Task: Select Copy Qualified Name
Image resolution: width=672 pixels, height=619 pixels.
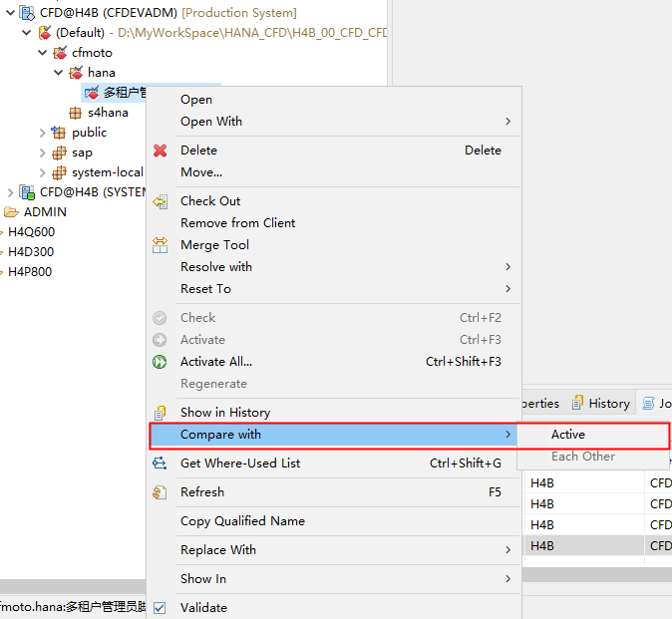Action: pyautogui.click(x=334, y=521)
